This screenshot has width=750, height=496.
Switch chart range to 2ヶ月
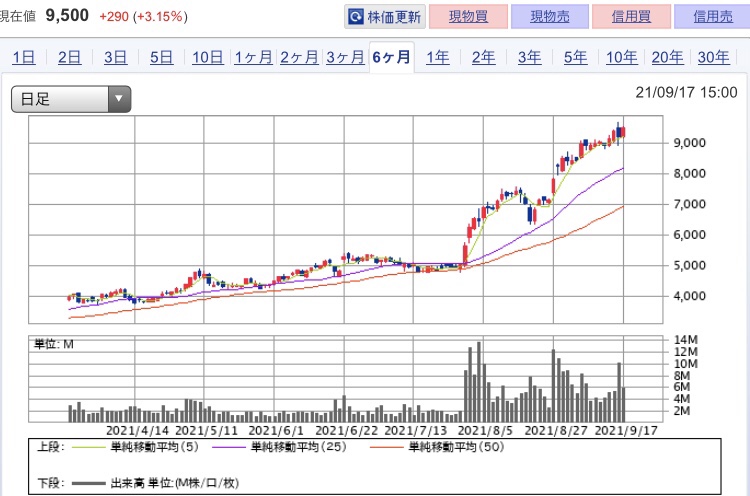299,57
